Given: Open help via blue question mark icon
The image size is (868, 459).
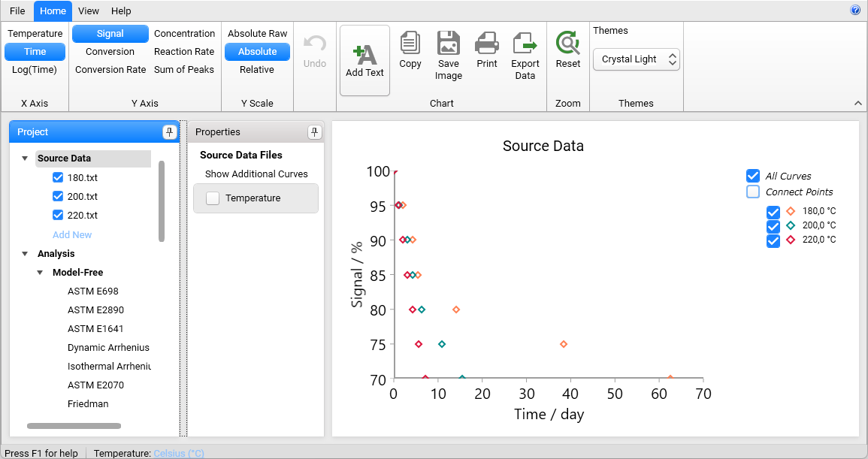Looking at the screenshot, I should (855, 11).
